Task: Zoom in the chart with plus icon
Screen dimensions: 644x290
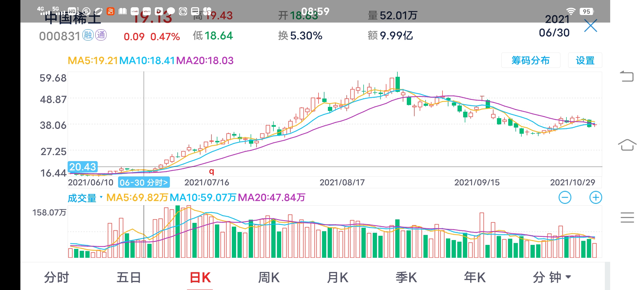Action: (595, 198)
